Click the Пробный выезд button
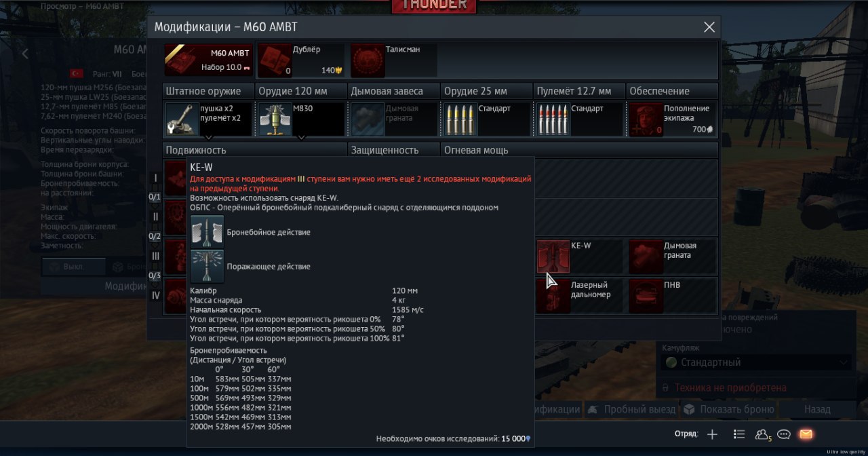The image size is (868, 456). point(632,409)
